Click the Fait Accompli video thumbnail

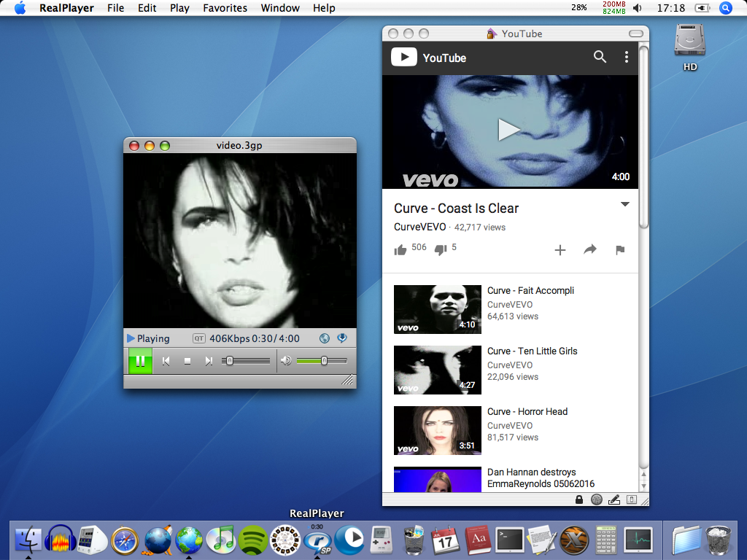coord(438,309)
